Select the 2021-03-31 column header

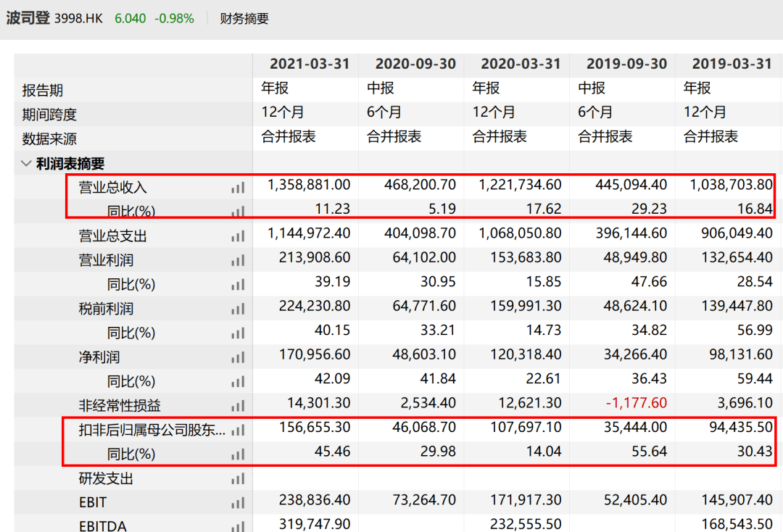310,64
